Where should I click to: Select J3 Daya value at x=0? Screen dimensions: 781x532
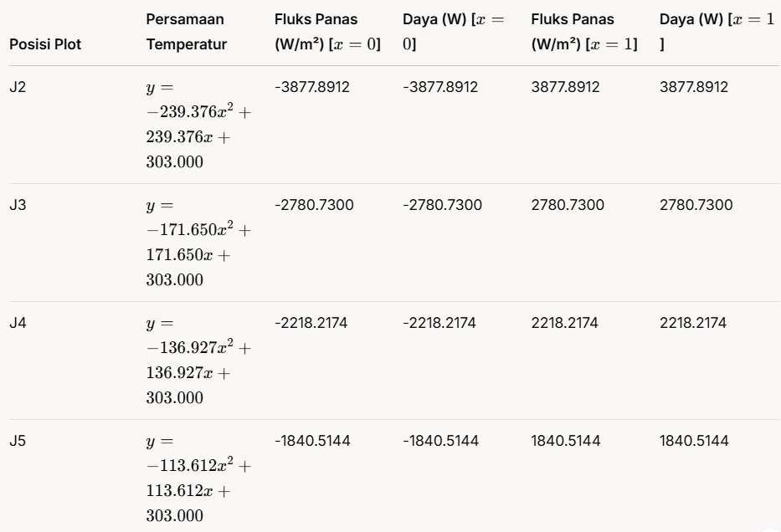click(x=442, y=205)
